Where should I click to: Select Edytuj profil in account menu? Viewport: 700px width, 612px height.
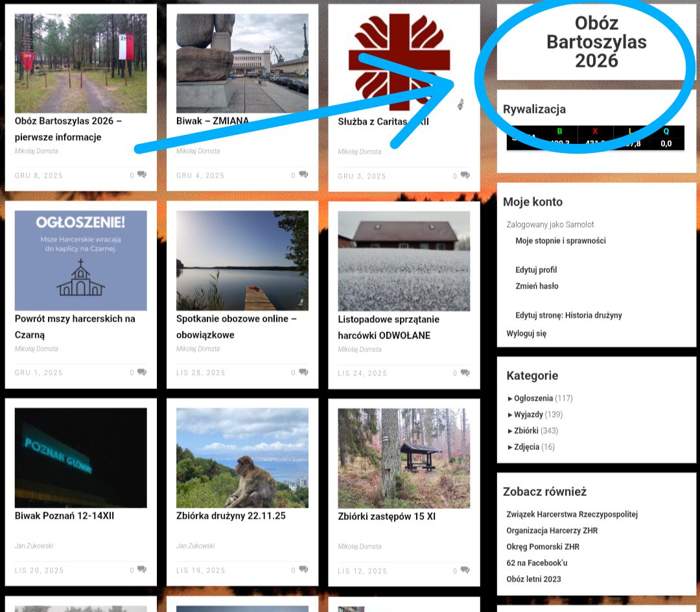click(x=536, y=270)
